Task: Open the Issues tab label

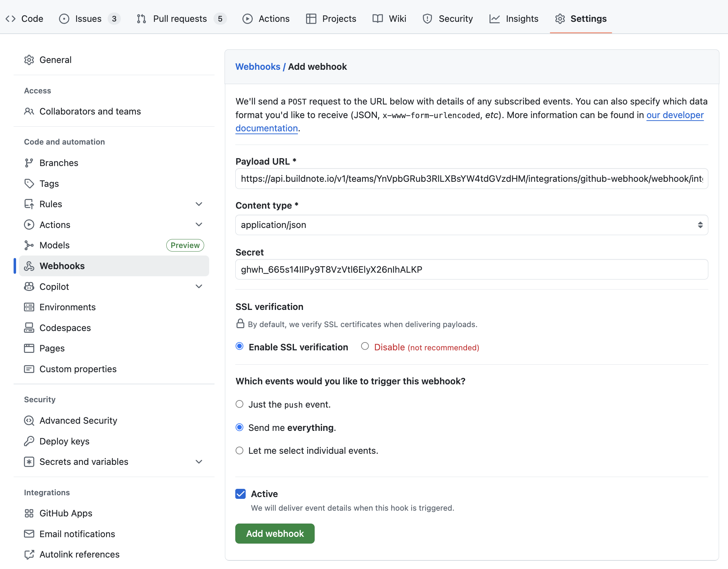Action: pyautogui.click(x=88, y=19)
